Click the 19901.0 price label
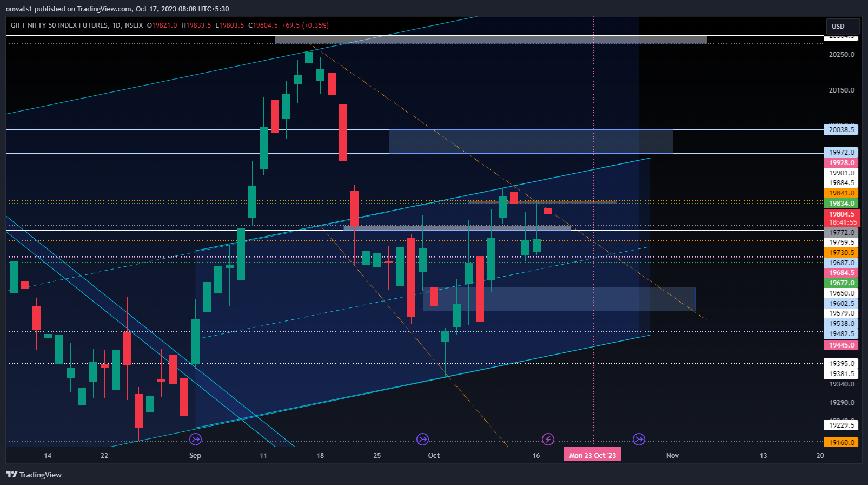Viewport: 868px width, 485px height. click(x=842, y=173)
